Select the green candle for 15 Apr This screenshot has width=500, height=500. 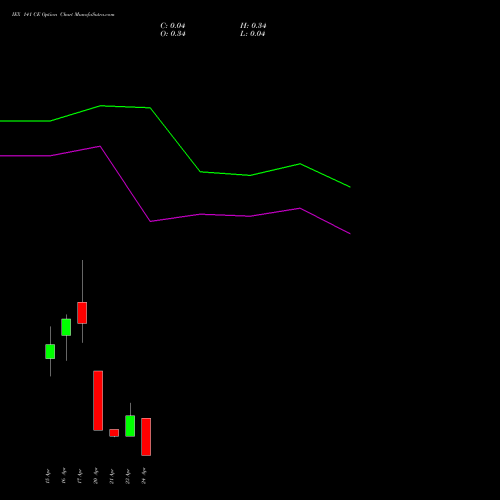(50, 351)
